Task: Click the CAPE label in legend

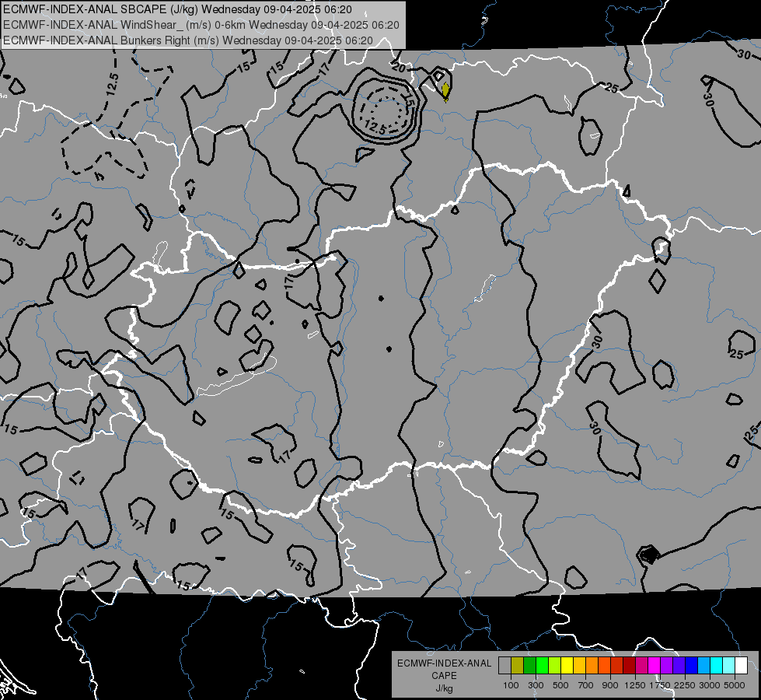Action: [444, 676]
